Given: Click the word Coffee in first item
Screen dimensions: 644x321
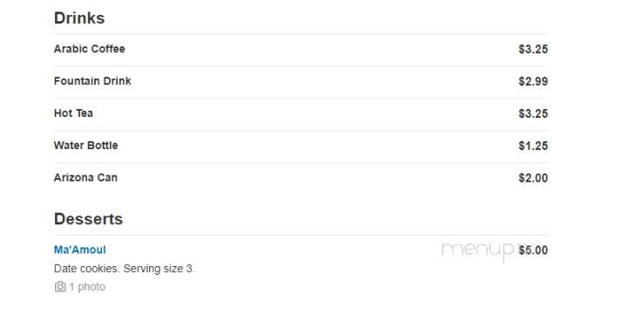Looking at the screenshot, I should (107, 49).
